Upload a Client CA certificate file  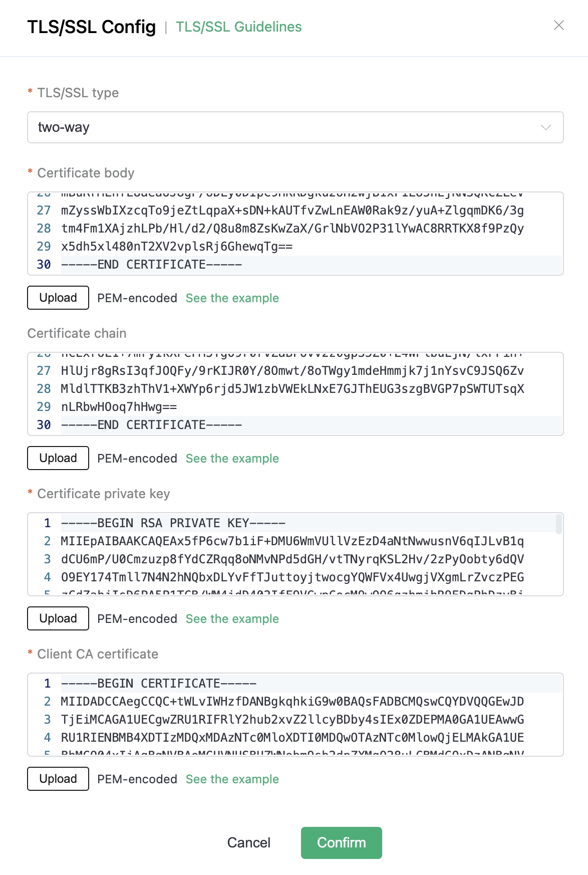click(x=58, y=778)
